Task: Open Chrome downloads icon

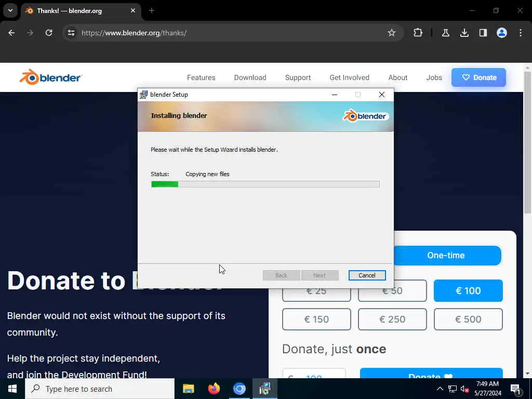Action: [464, 33]
